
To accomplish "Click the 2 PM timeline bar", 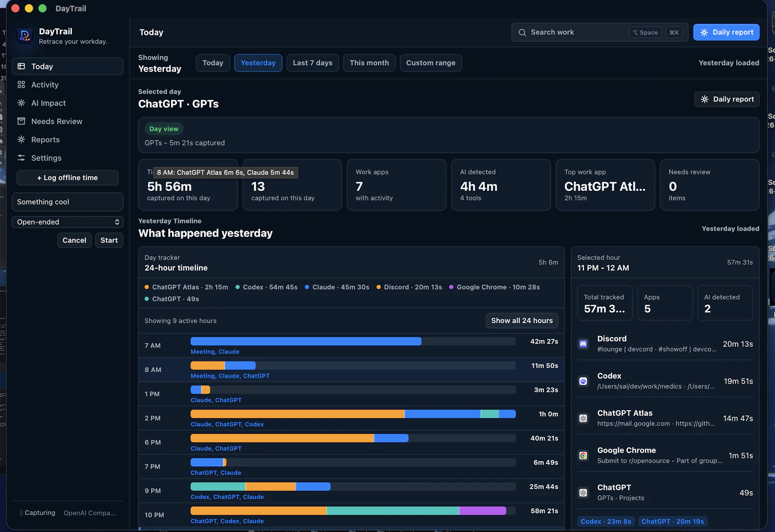I will (x=353, y=414).
